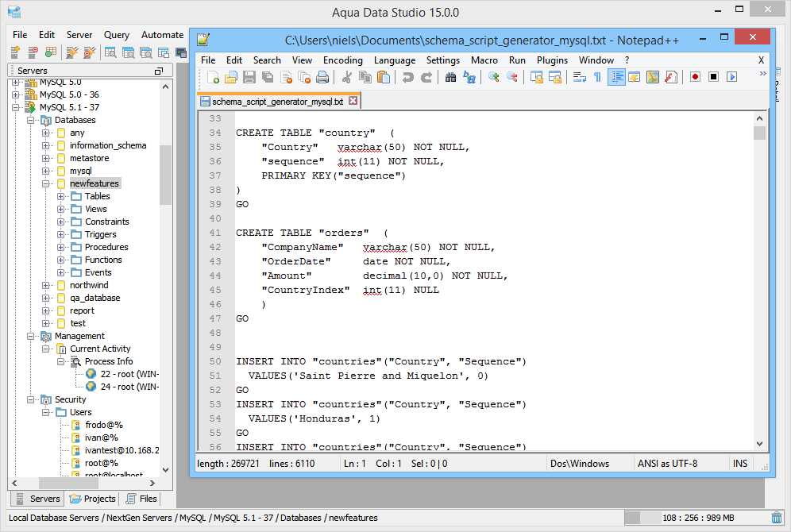791x532 pixels.
Task: Click the Save All icon in Notepad++
Action: tap(268, 77)
